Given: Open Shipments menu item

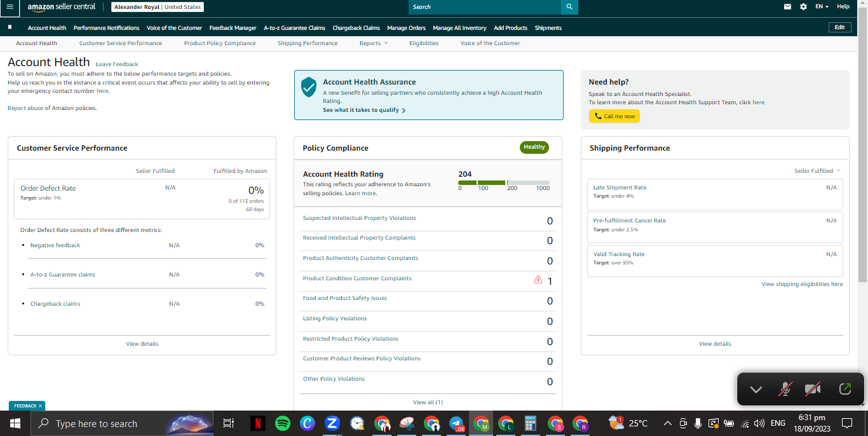Looking at the screenshot, I should click(548, 28).
